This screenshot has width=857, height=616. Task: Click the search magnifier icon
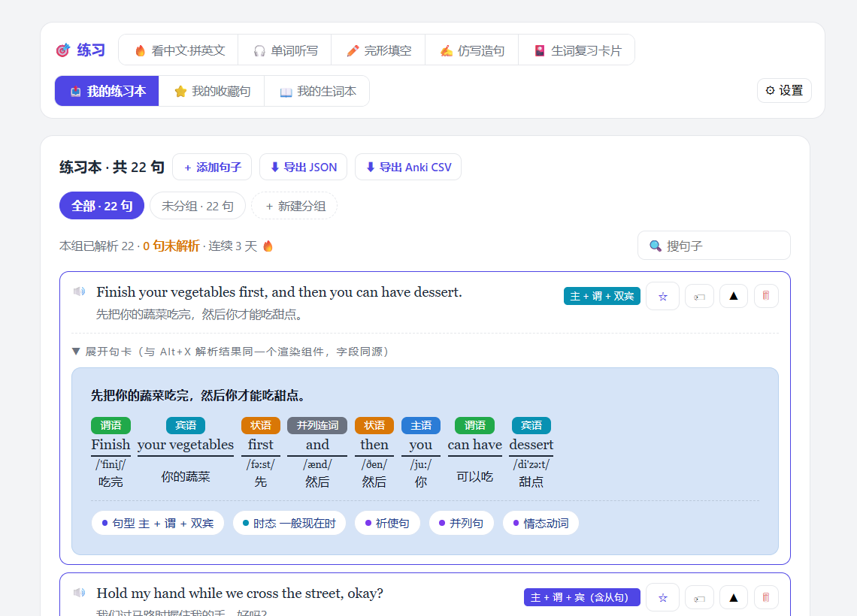pyautogui.click(x=655, y=246)
